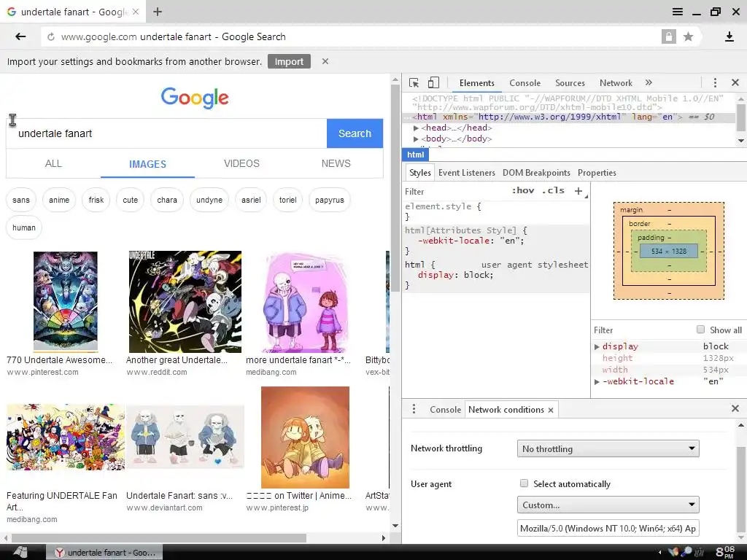Viewport: 747px width, 560px height.
Task: Add a new style rule with the plus icon
Action: pyautogui.click(x=578, y=191)
